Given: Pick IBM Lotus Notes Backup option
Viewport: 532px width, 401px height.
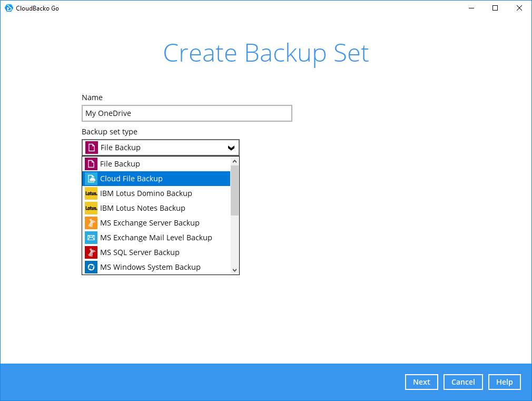Looking at the screenshot, I should 156,208.
